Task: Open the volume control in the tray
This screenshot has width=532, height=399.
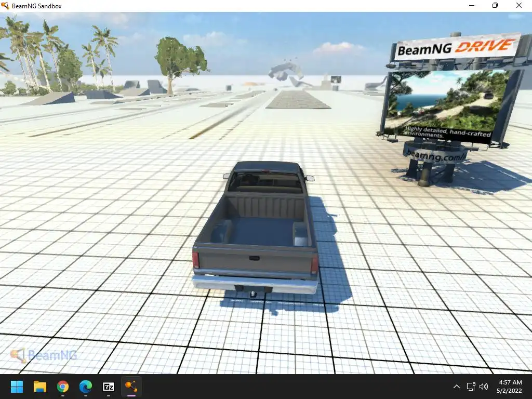Action: 484,387
